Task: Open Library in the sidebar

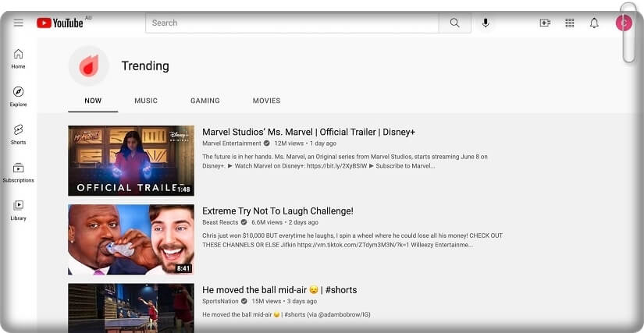Action: [x=18, y=211]
